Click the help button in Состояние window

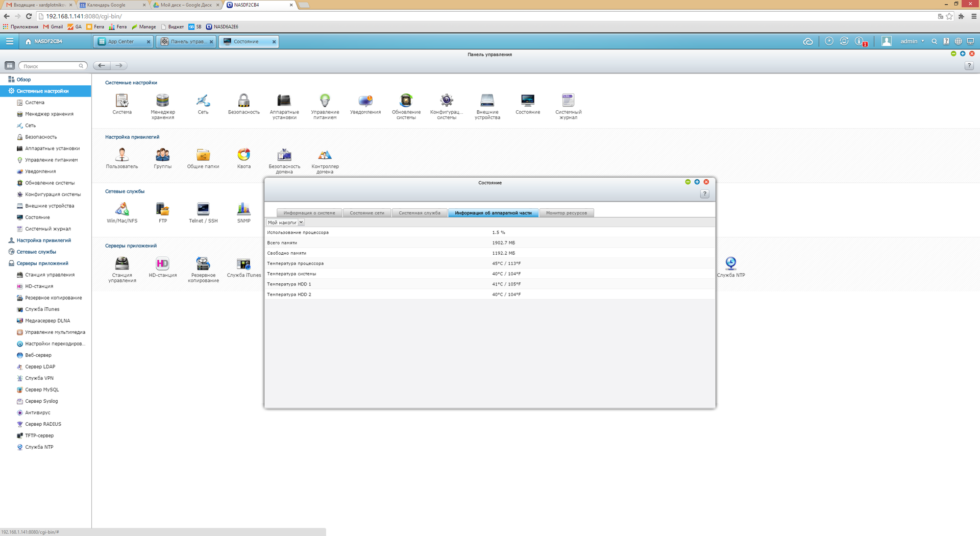pos(704,194)
